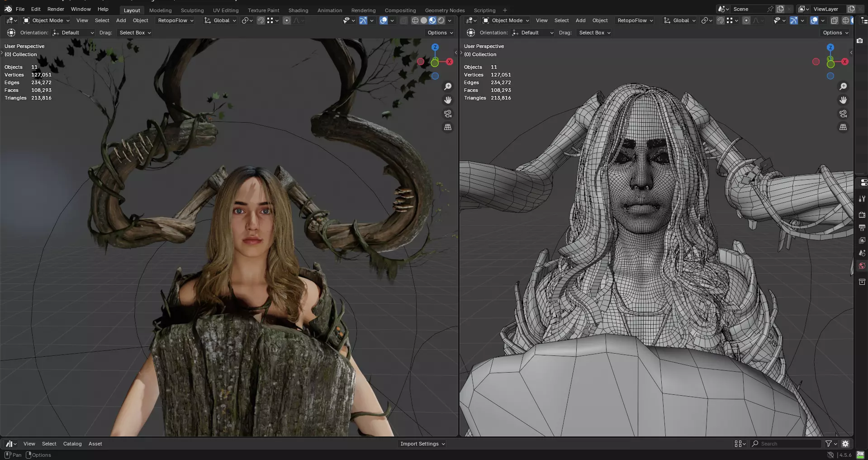Open Object Mode dropdown in left viewport

(x=46, y=20)
